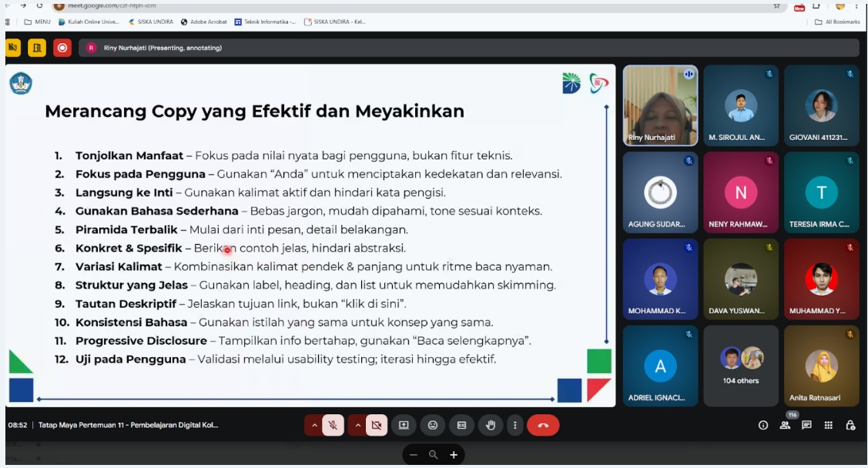Open more options three-dot menu in call bar
Viewport: 868px width, 468px height.
[x=514, y=426]
